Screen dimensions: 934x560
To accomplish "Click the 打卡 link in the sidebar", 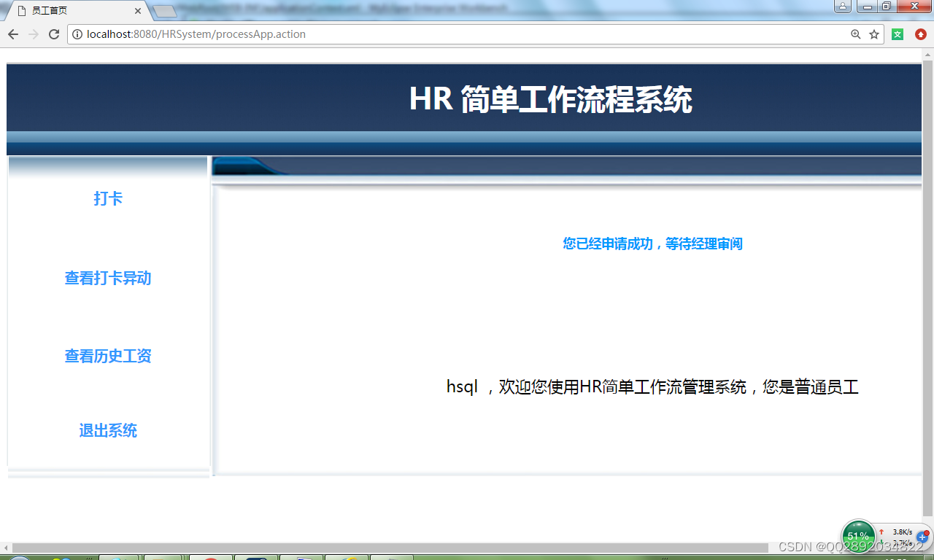I will click(x=108, y=198).
